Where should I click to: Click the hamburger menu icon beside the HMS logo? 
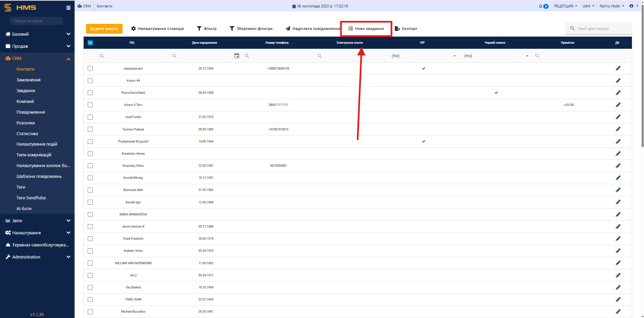coord(68,8)
